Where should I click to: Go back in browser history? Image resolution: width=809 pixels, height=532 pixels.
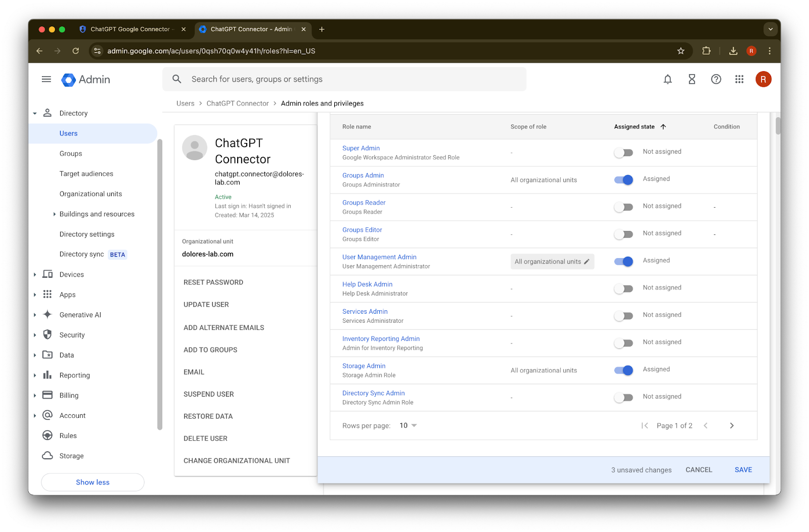point(39,51)
